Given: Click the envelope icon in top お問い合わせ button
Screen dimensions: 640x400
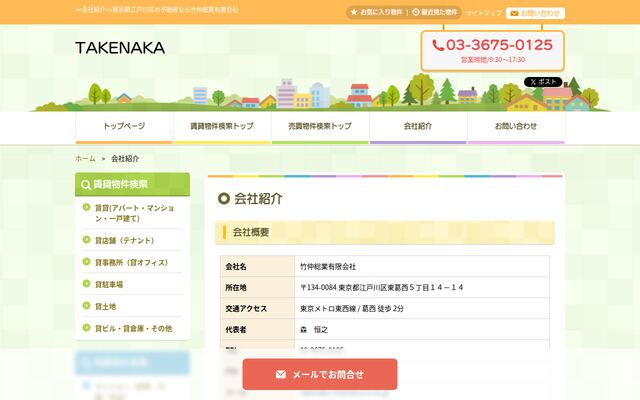Looking at the screenshot, I should 514,13.
